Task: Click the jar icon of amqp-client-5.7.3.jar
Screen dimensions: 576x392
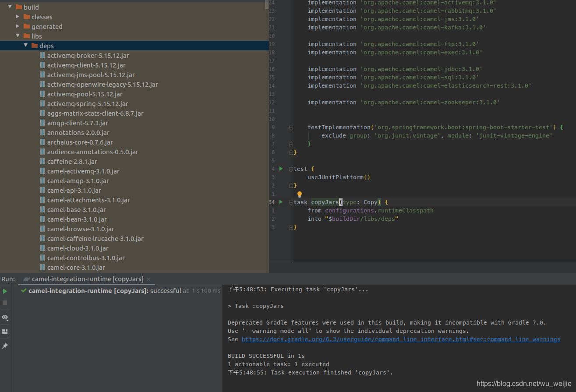Action: click(x=42, y=123)
